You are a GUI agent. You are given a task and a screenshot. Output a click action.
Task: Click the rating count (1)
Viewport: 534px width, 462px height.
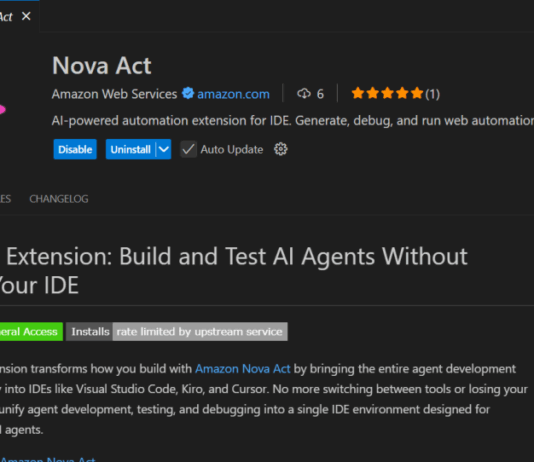(433, 94)
